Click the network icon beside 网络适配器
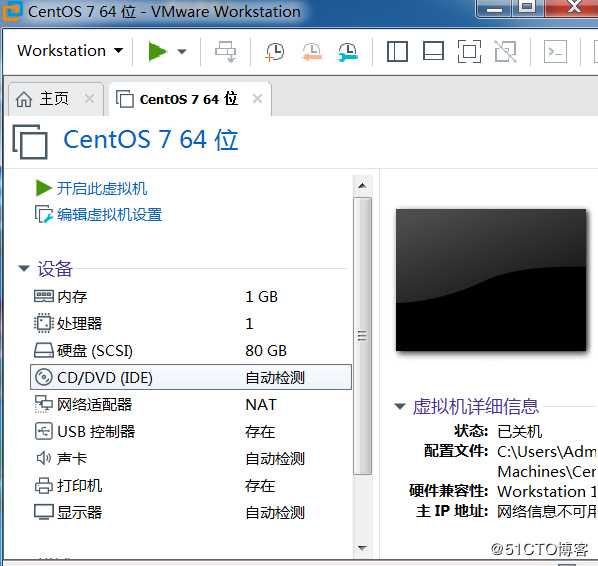This screenshot has height=566, width=598. 43,404
